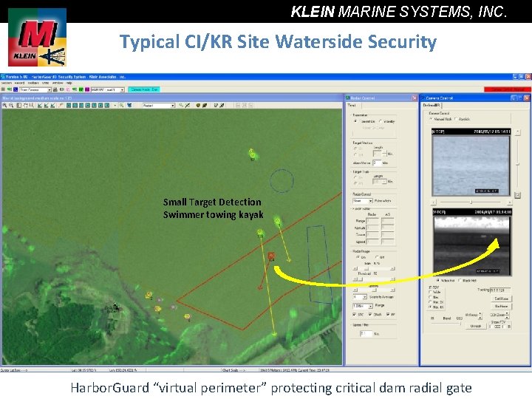Open the Record menu
The image size is (532, 399).
coord(19,83)
